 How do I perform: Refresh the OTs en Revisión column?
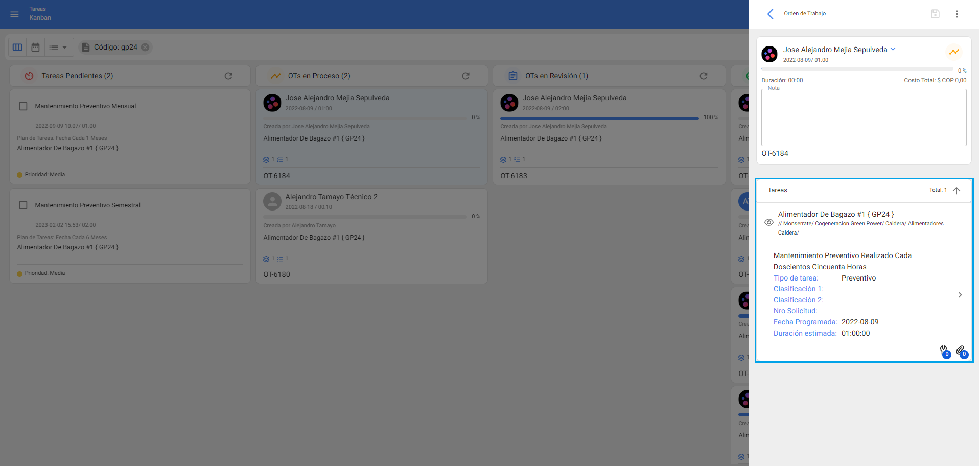[704, 76]
